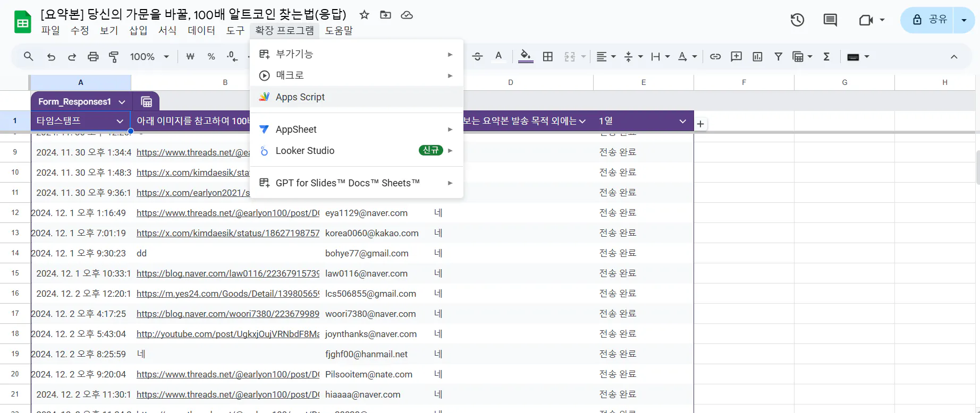Select column A header
This screenshot has width=980, height=413.
pyautogui.click(x=81, y=82)
